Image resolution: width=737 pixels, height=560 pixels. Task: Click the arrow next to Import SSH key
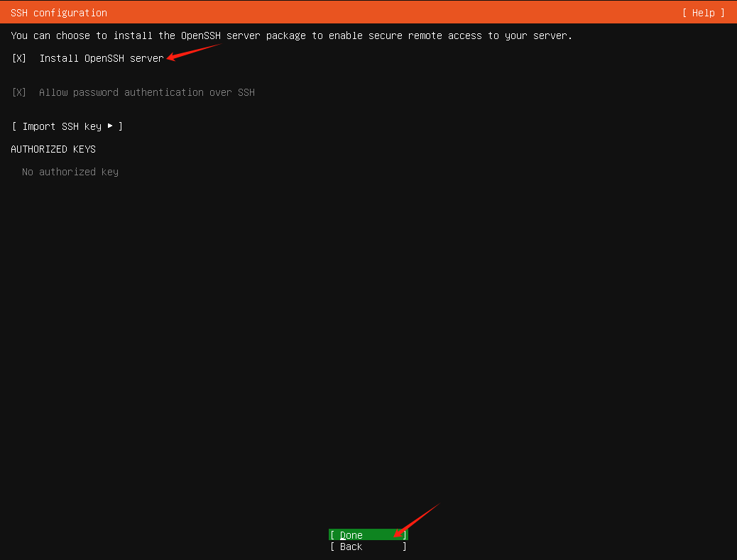[110, 126]
